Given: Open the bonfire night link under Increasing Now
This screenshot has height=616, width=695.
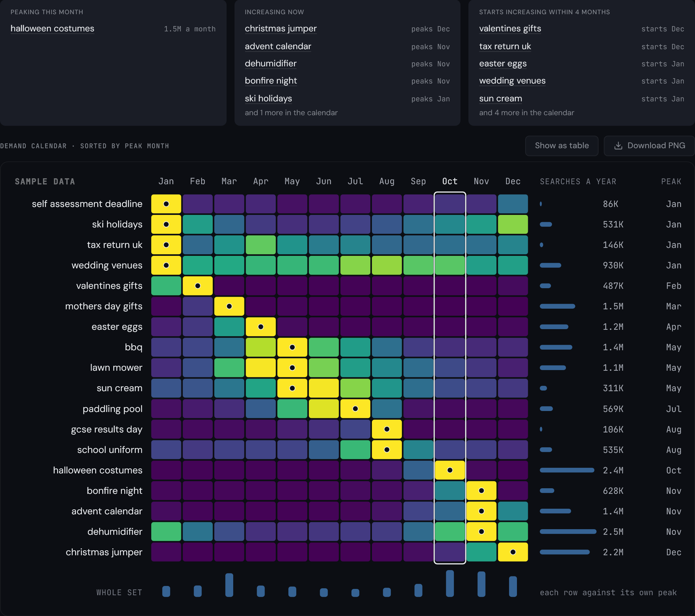Looking at the screenshot, I should (x=271, y=81).
